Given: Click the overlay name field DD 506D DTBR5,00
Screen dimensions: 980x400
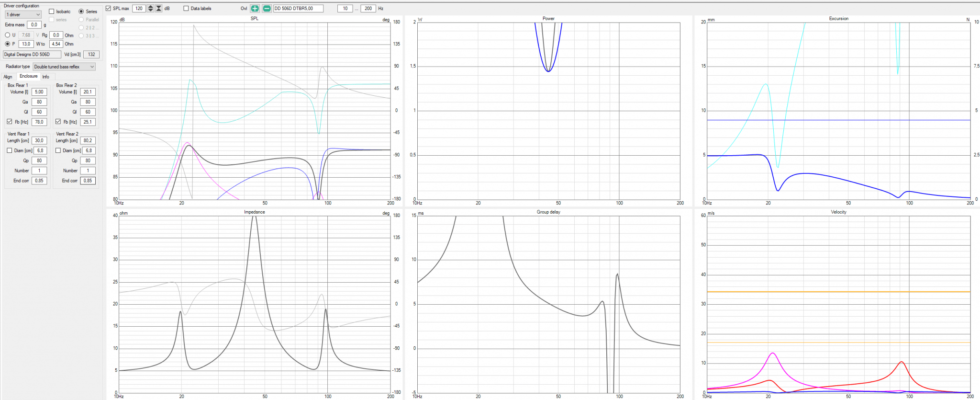Looking at the screenshot, I should click(298, 9).
